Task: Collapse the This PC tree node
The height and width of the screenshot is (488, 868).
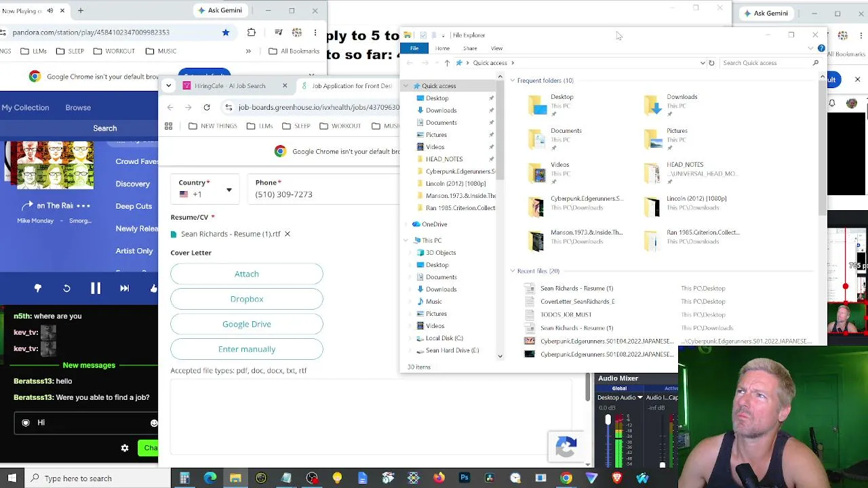Action: click(408, 241)
